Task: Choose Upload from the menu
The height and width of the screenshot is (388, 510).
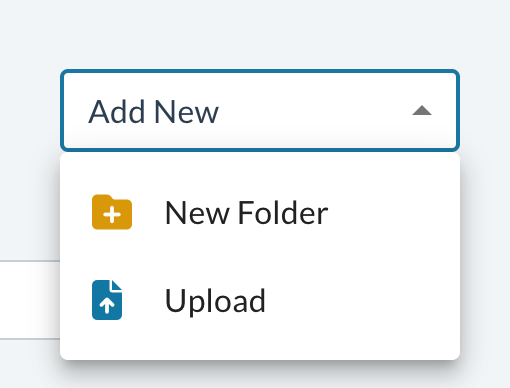Action: coord(260,300)
